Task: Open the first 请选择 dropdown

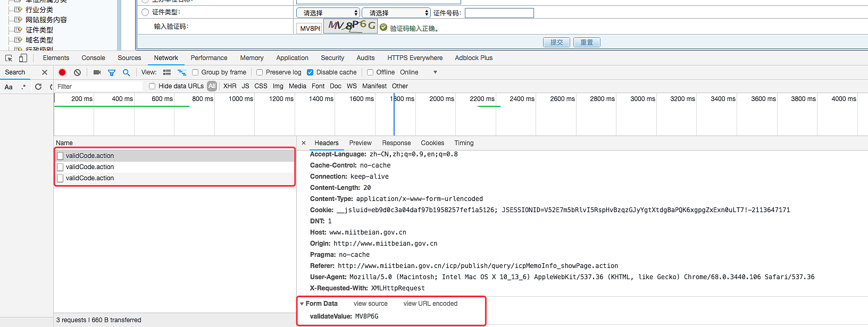Action: tap(328, 13)
